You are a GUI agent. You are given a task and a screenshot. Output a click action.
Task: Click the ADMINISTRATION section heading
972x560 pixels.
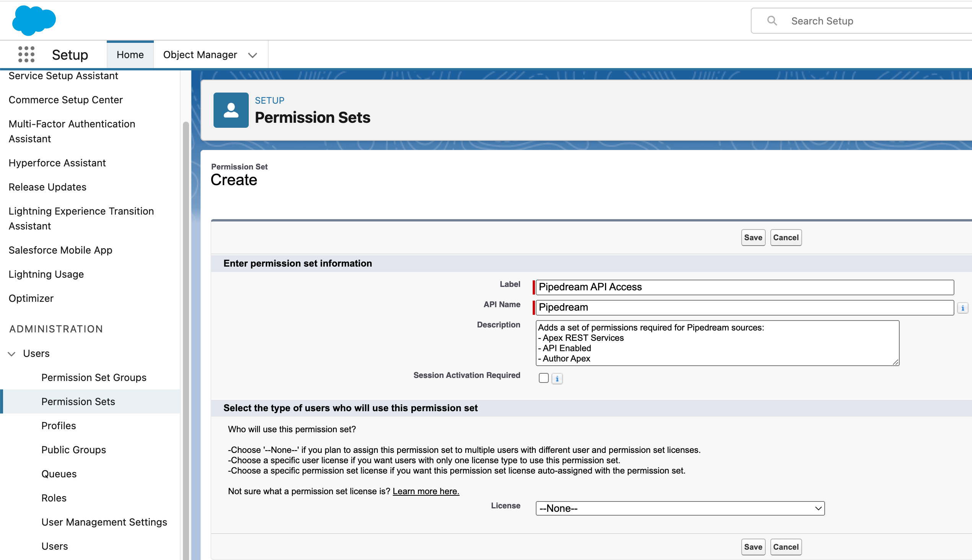pyautogui.click(x=56, y=329)
